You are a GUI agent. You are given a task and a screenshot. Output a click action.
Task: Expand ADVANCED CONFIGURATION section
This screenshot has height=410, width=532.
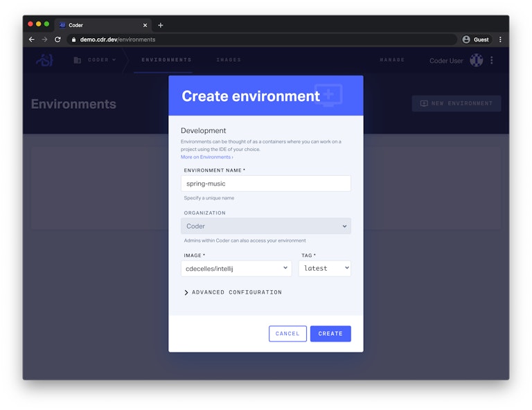coord(233,292)
